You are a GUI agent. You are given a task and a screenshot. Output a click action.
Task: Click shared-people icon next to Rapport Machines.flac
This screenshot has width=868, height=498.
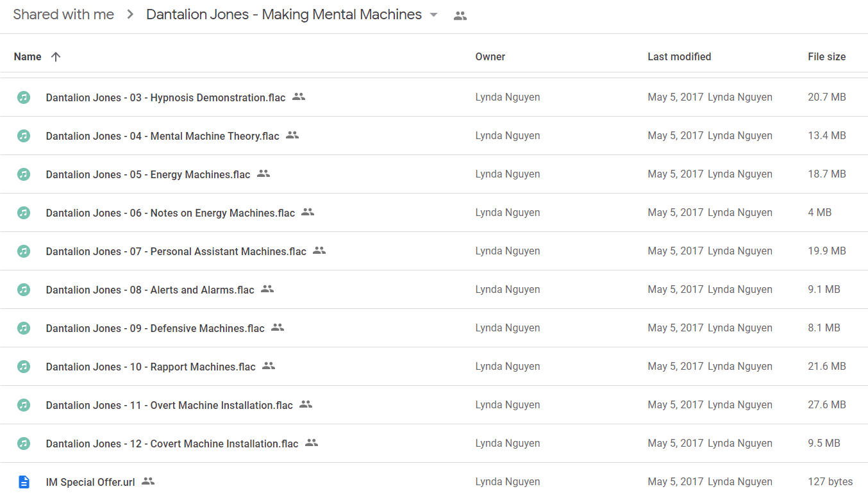click(x=269, y=366)
